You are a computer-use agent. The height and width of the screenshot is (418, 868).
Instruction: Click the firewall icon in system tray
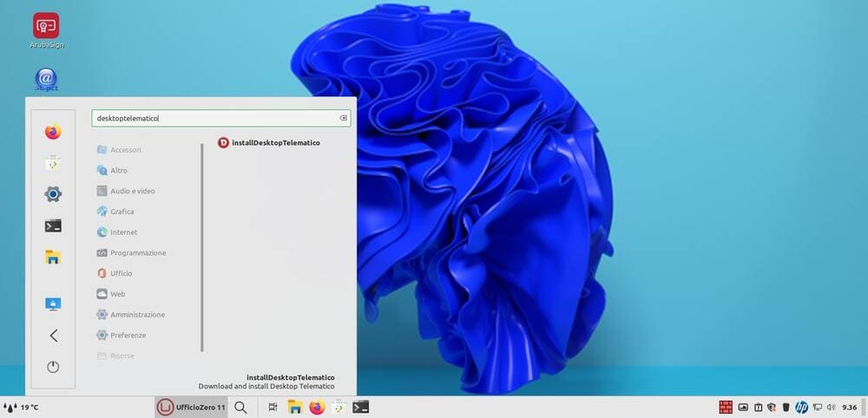(725, 407)
